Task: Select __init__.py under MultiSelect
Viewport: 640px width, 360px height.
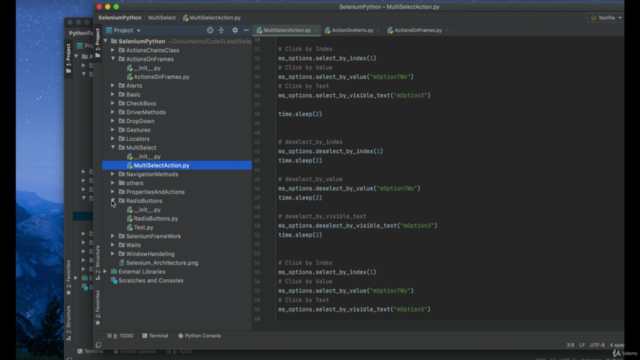Action: coord(147,156)
